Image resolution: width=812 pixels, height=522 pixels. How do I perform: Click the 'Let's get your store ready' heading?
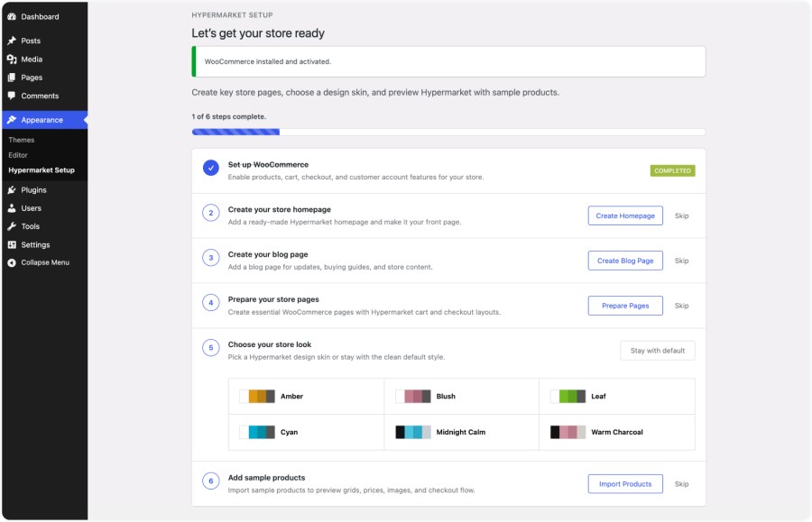pos(258,33)
